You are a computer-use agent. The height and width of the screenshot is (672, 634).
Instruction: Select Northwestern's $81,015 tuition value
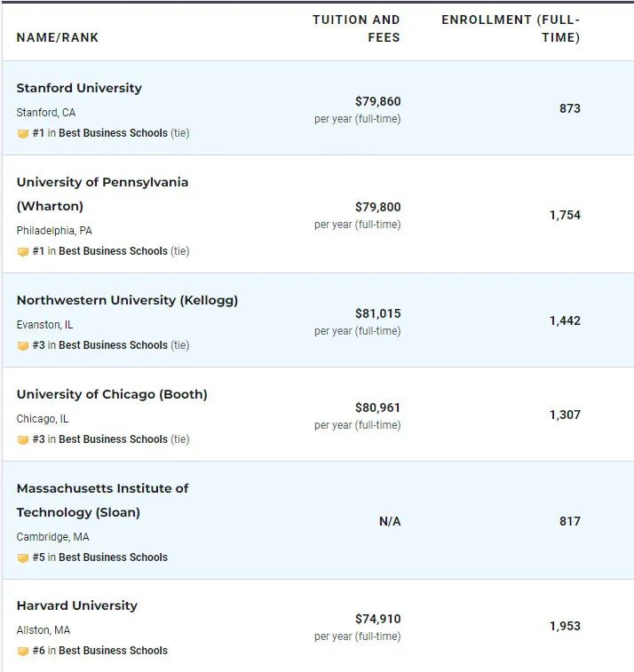coord(378,313)
